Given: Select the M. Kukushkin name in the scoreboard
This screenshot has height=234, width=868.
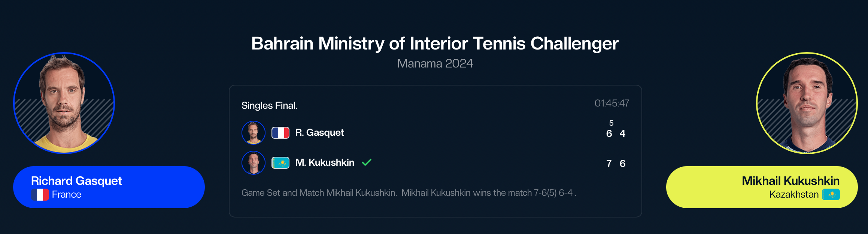Looking at the screenshot, I should click(325, 163).
